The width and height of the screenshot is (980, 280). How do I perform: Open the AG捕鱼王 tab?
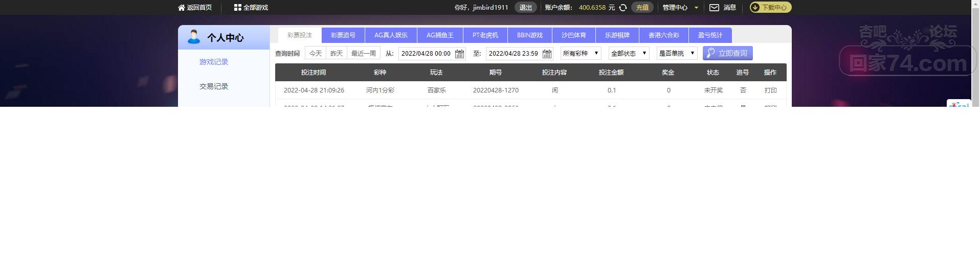[440, 35]
